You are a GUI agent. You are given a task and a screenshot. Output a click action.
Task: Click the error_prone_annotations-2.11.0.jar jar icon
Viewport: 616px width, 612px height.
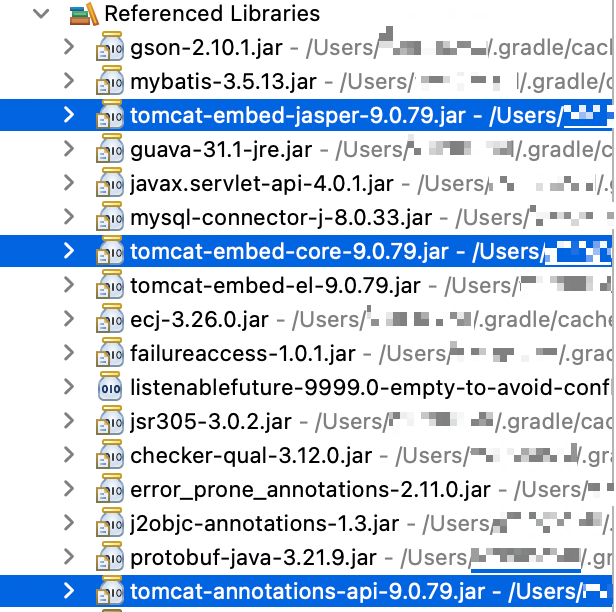click(110, 488)
